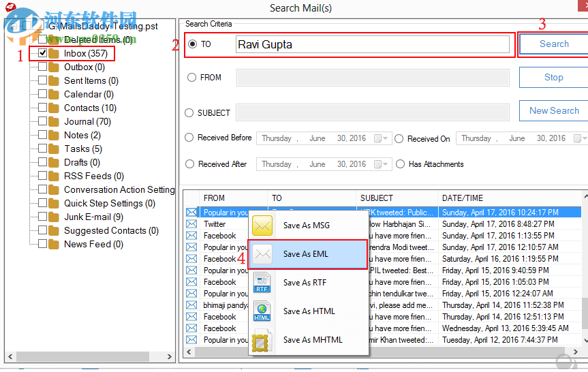Click the Outbox folder icon
Image resolution: width=588 pixels, height=372 pixels.
pyautogui.click(x=54, y=67)
